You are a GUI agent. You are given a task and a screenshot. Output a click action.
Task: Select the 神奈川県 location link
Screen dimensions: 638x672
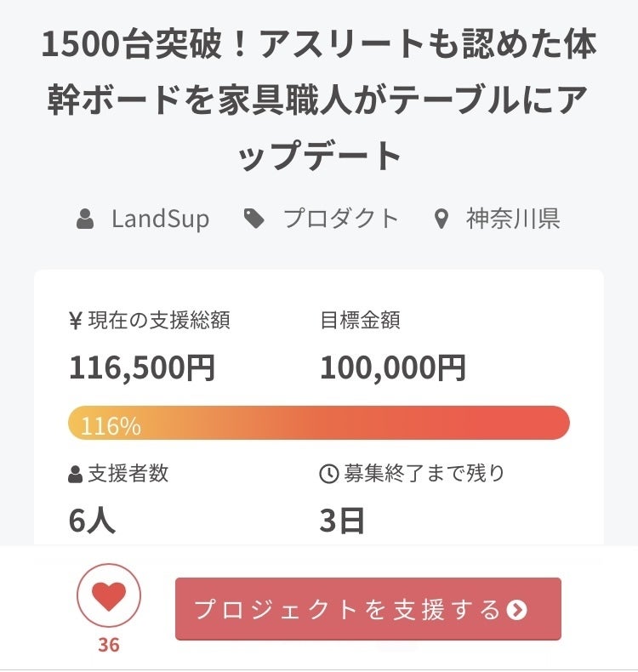pos(512,219)
